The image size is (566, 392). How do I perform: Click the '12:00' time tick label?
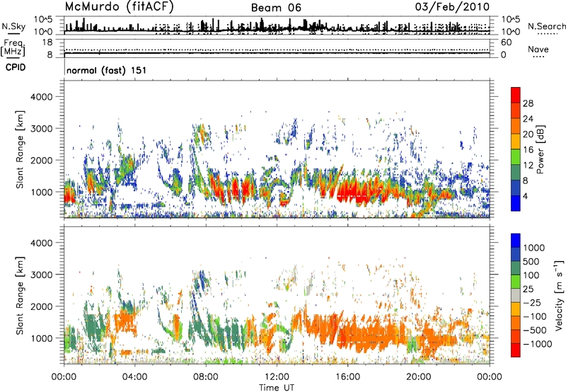(x=277, y=377)
